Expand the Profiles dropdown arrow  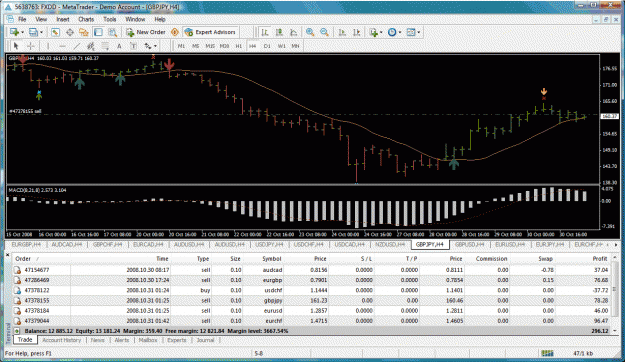41,32
